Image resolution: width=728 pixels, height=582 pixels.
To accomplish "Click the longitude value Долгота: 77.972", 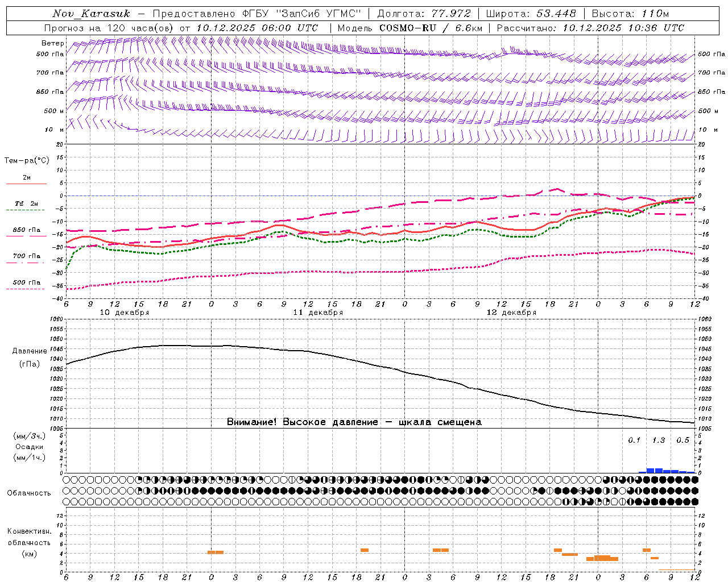I will click(424, 14).
